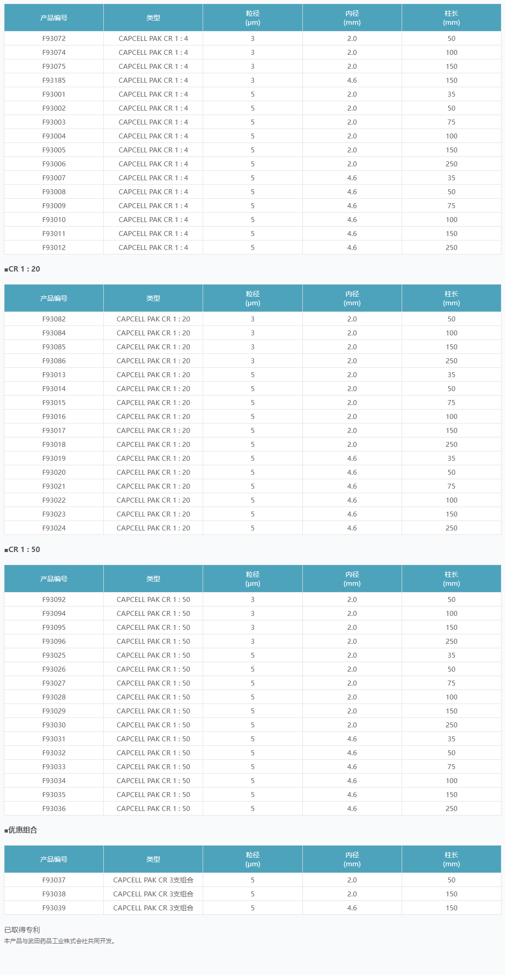Click the "CR 1 : 50" section heading

(x=24, y=550)
